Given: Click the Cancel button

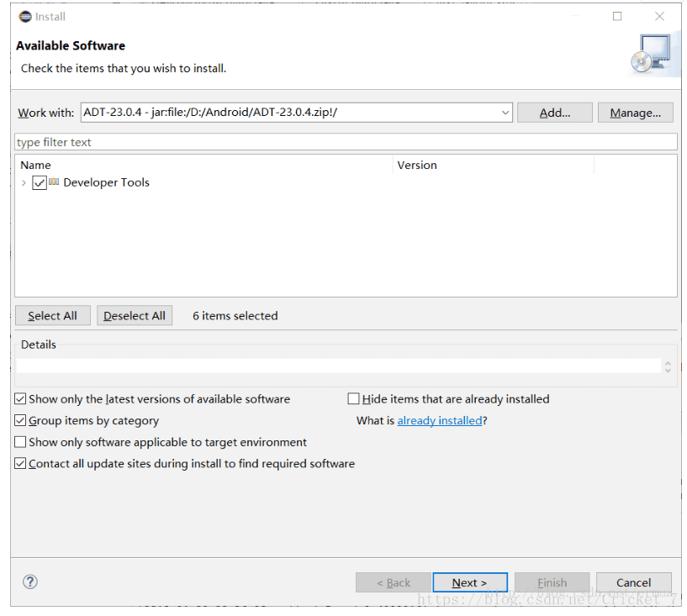Looking at the screenshot, I should coord(633,582).
